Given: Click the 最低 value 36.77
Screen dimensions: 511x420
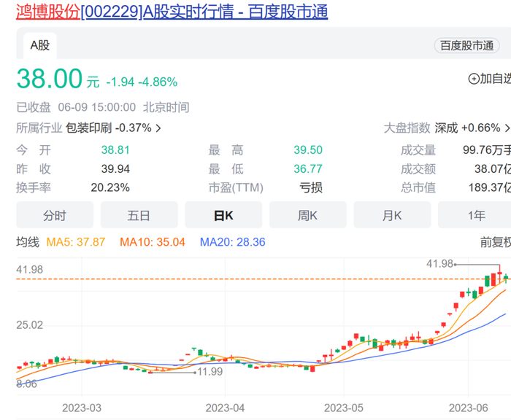Looking at the screenshot, I should 308,169.
